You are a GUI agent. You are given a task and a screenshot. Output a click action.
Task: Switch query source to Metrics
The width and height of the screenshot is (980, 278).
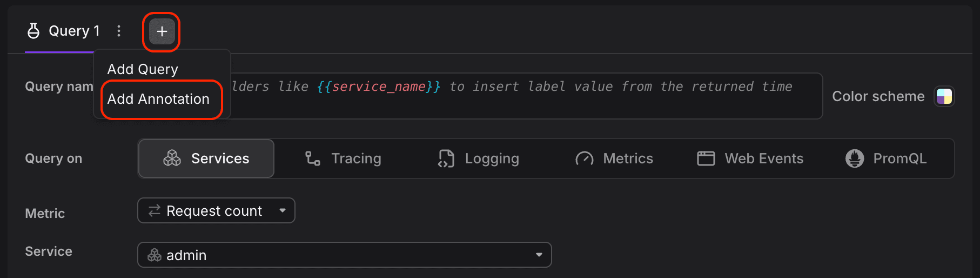[x=614, y=158]
